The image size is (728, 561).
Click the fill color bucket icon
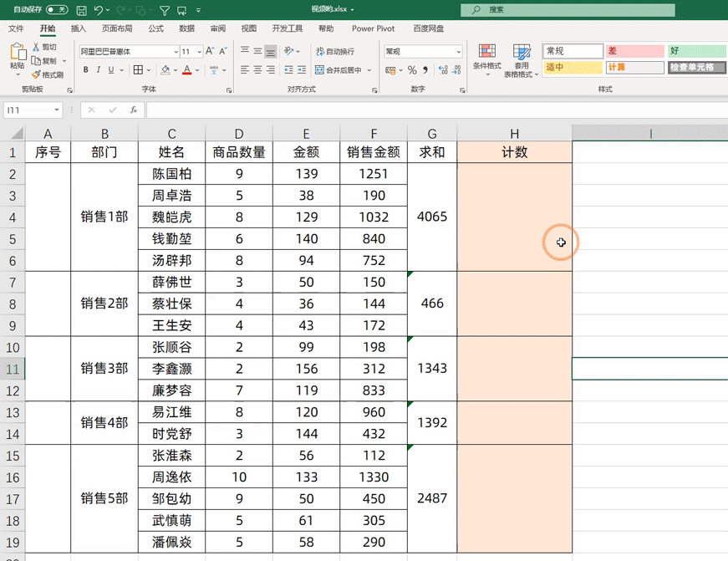(165, 69)
